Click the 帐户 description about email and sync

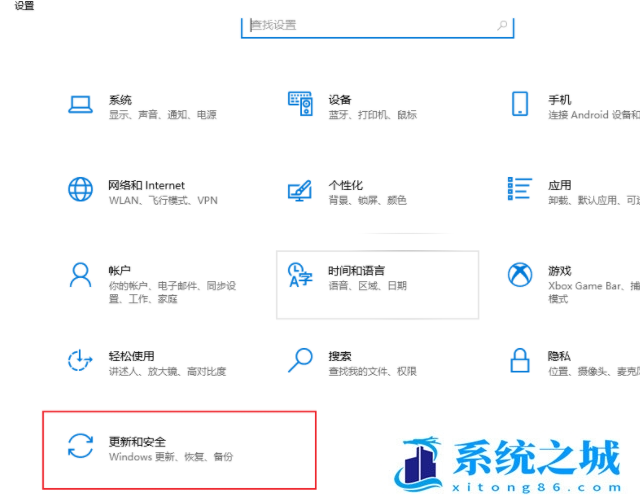click(x=172, y=292)
